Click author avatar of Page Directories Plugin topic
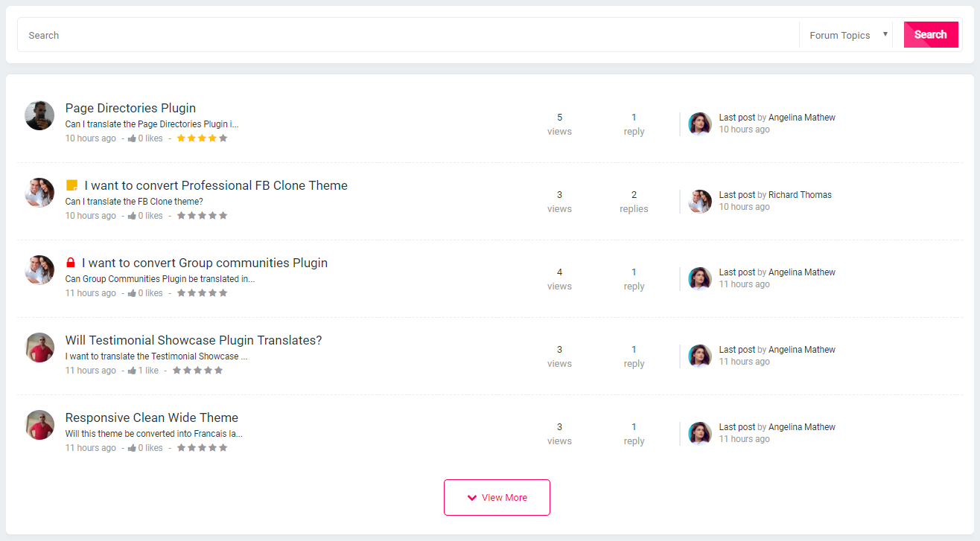 point(39,115)
